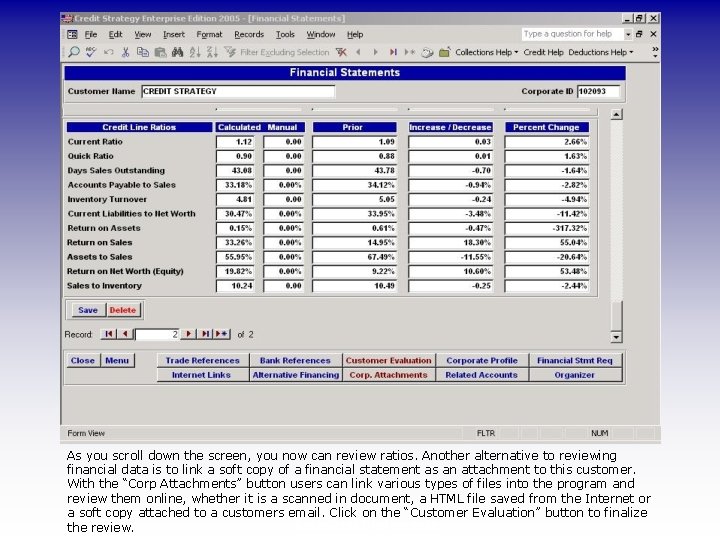The image size is (720, 540).
Task: Open the View menu
Action: 142,34
